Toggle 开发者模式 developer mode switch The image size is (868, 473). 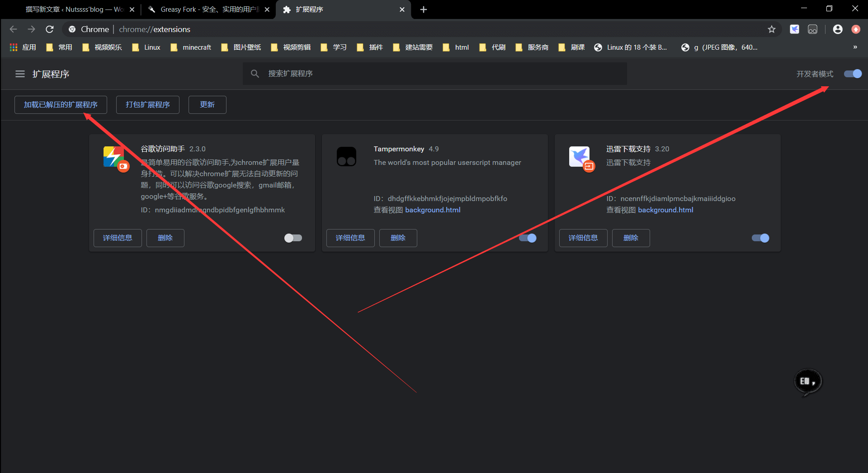coord(853,74)
